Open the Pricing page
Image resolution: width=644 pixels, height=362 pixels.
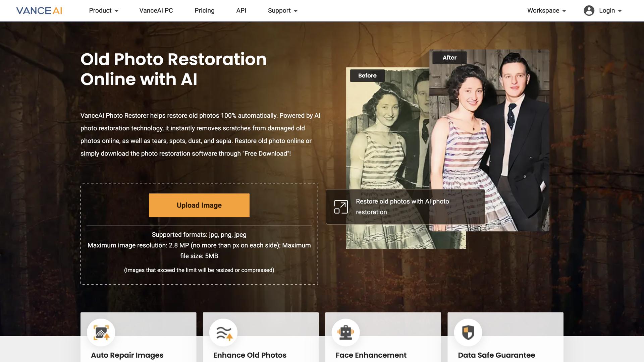[x=204, y=10]
